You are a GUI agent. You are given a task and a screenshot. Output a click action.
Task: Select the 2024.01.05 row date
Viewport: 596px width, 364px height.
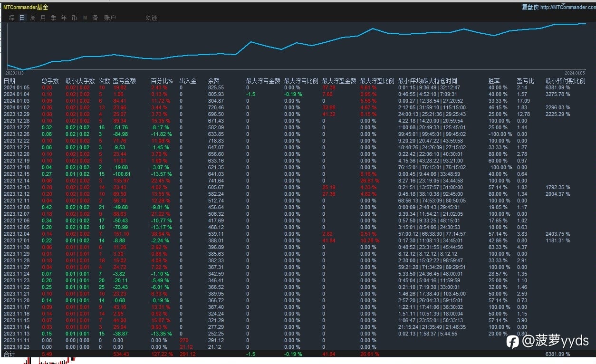(16, 87)
